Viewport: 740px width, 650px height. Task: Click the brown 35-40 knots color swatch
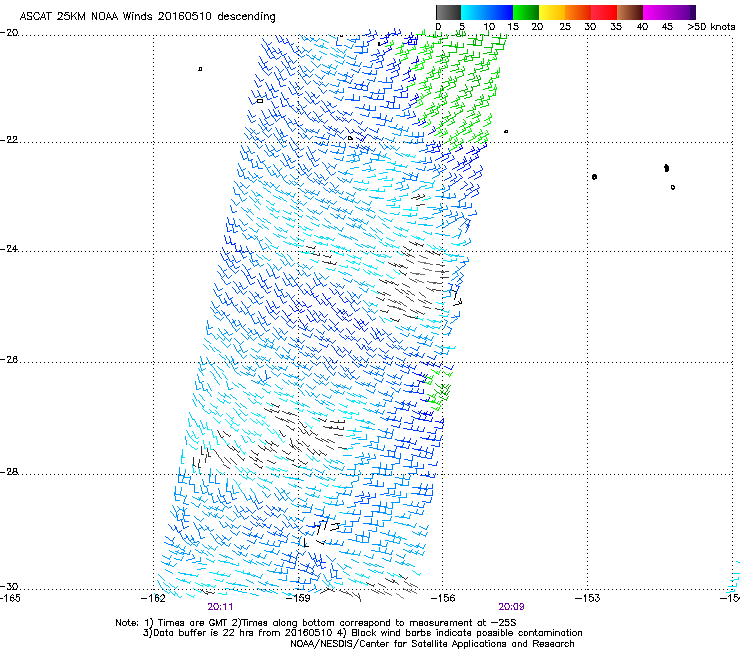pos(630,12)
